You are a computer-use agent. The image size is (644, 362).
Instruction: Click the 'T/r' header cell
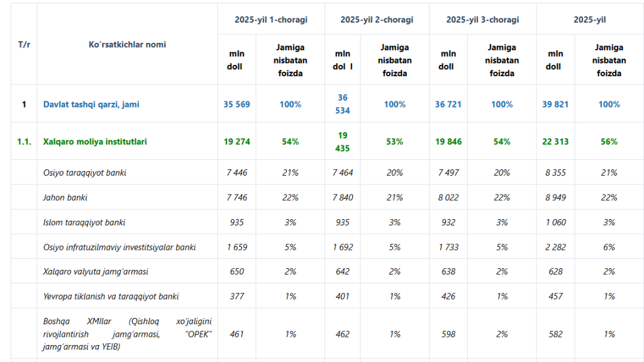pos(24,45)
